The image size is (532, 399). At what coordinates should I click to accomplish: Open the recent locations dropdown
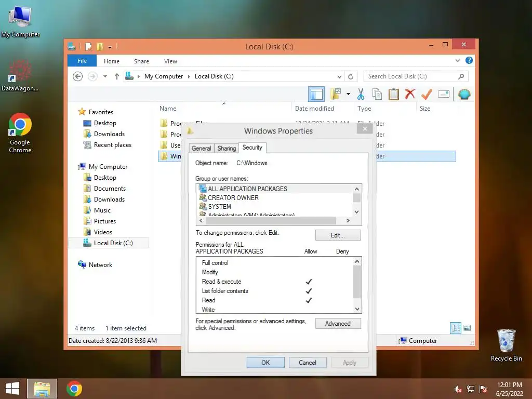pos(105,76)
